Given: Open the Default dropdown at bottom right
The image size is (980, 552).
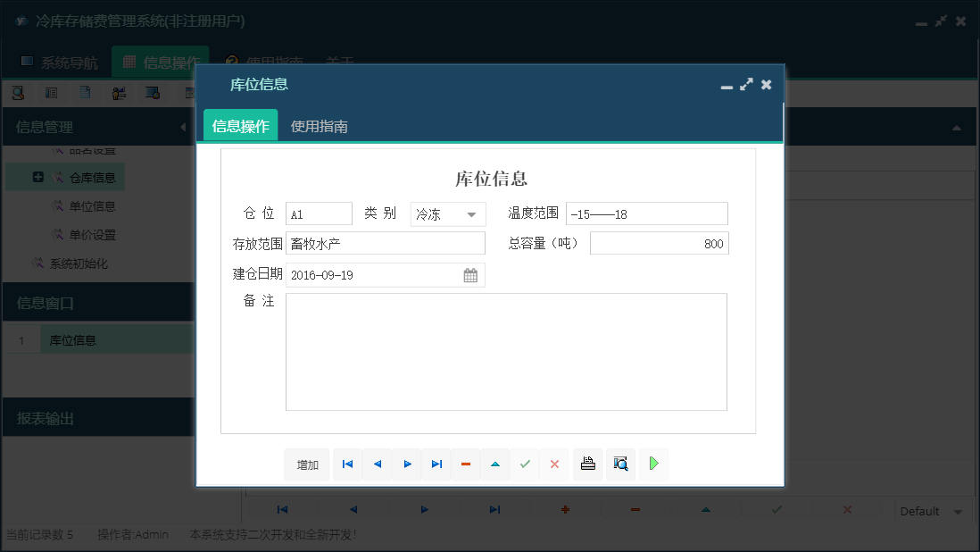Looking at the screenshot, I should coord(932,510).
